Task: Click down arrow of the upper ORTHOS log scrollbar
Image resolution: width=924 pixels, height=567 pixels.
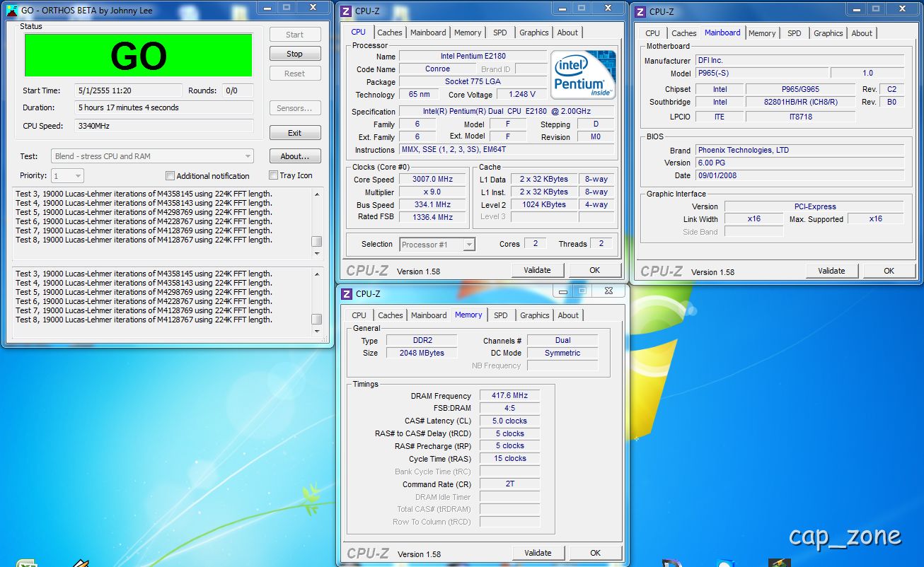Action: click(316, 253)
